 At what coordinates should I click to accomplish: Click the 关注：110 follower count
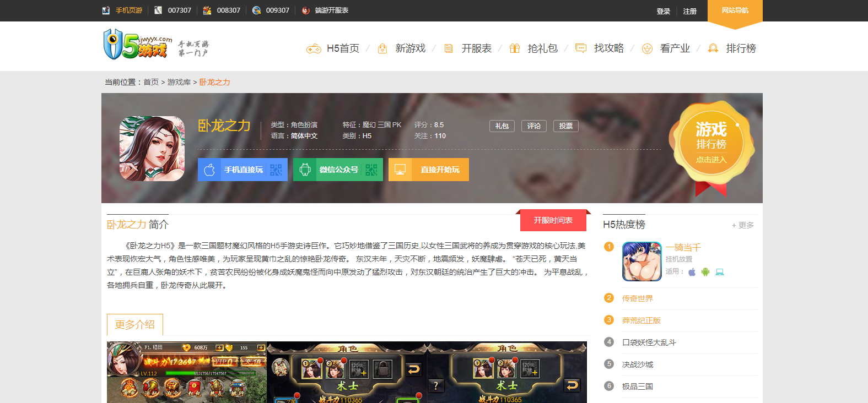pos(430,136)
